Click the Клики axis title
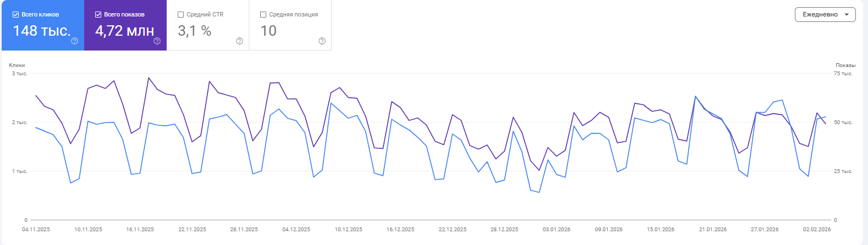Screen dimensions: 868x245 17,65
